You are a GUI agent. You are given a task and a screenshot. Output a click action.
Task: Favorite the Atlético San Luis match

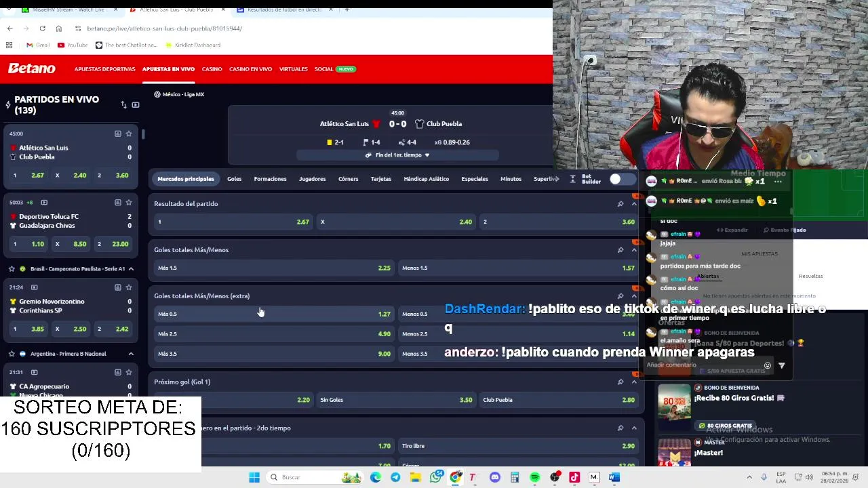129,134
